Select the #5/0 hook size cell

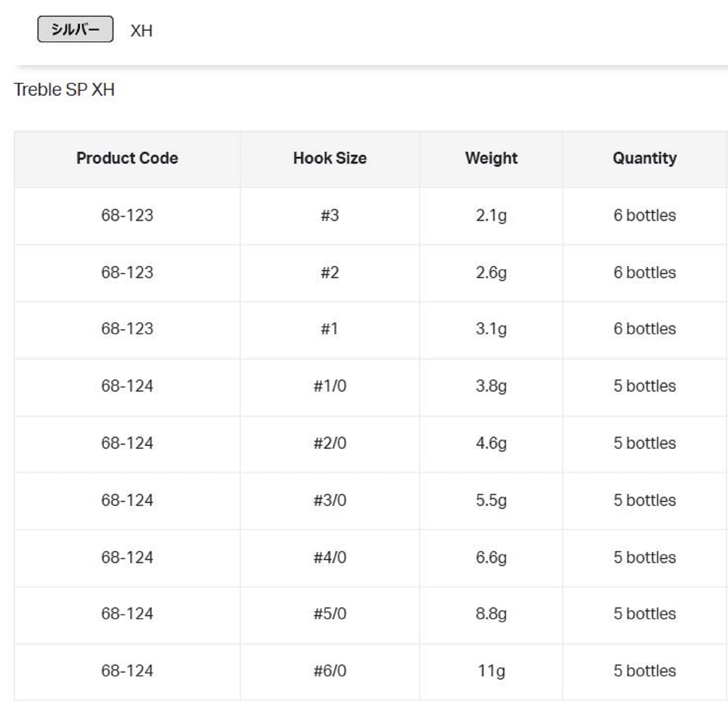[330, 614]
